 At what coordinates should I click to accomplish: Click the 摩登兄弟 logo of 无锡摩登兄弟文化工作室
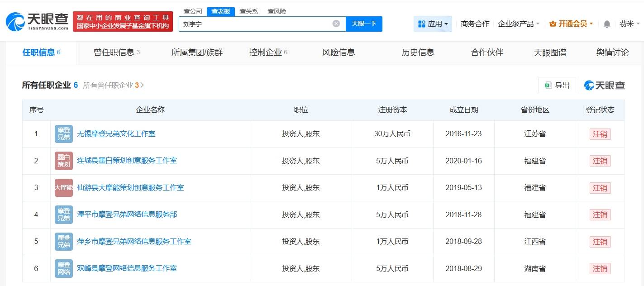[x=63, y=134]
